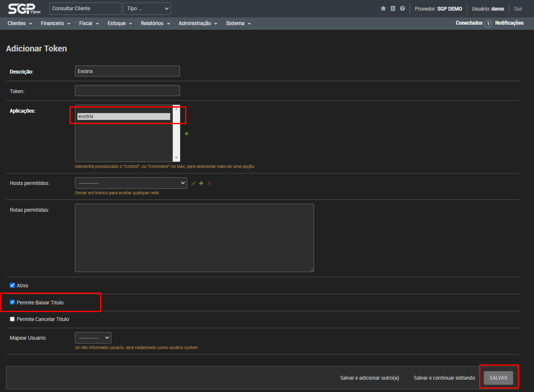534x392 pixels.
Task: Click the SALVAR button
Action: coord(498,378)
